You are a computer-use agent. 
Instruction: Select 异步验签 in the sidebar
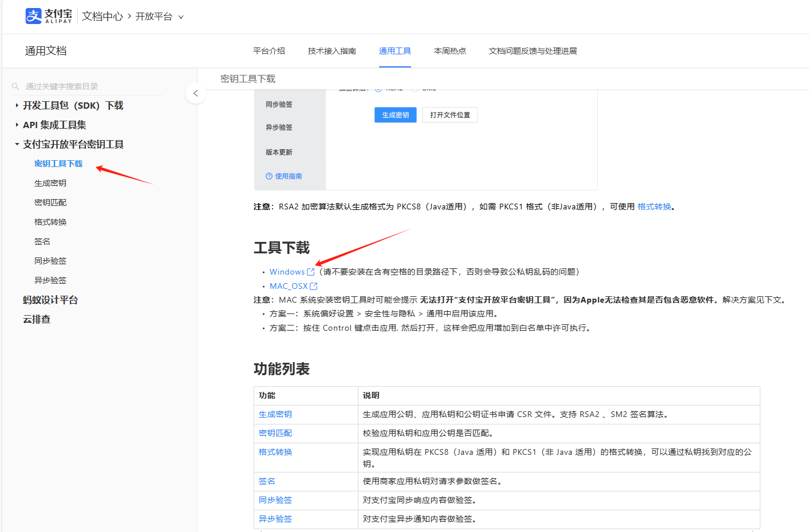(50, 280)
